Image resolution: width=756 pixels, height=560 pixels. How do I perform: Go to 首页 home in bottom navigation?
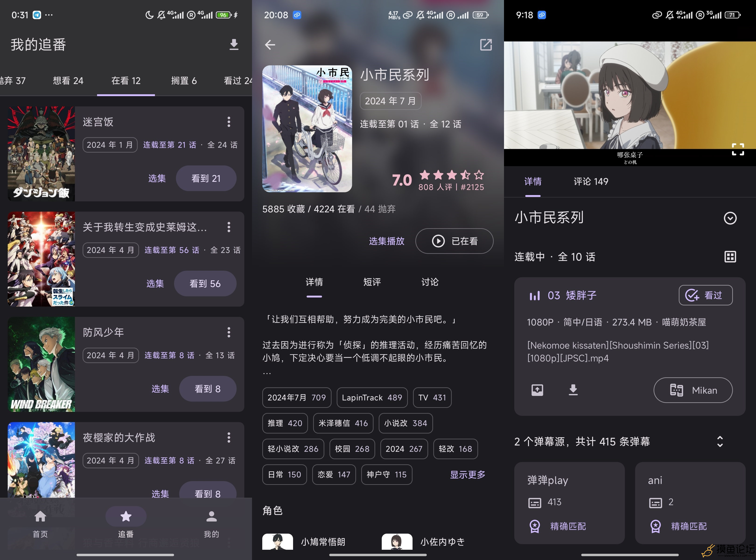(40, 524)
